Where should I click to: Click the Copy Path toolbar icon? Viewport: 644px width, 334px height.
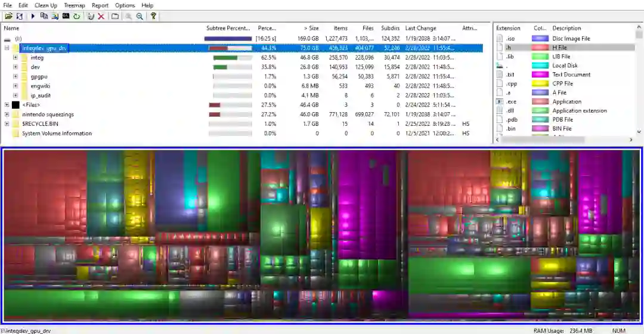point(44,17)
